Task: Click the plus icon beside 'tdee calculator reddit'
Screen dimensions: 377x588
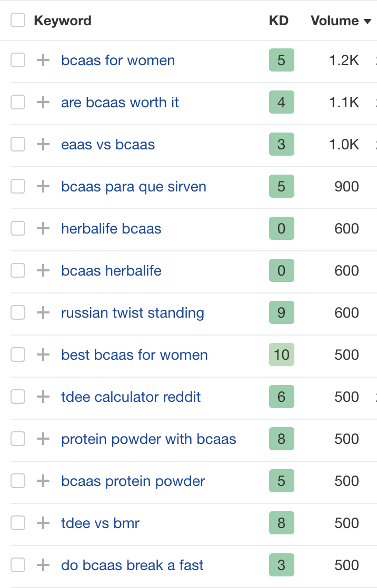Action: tap(43, 397)
